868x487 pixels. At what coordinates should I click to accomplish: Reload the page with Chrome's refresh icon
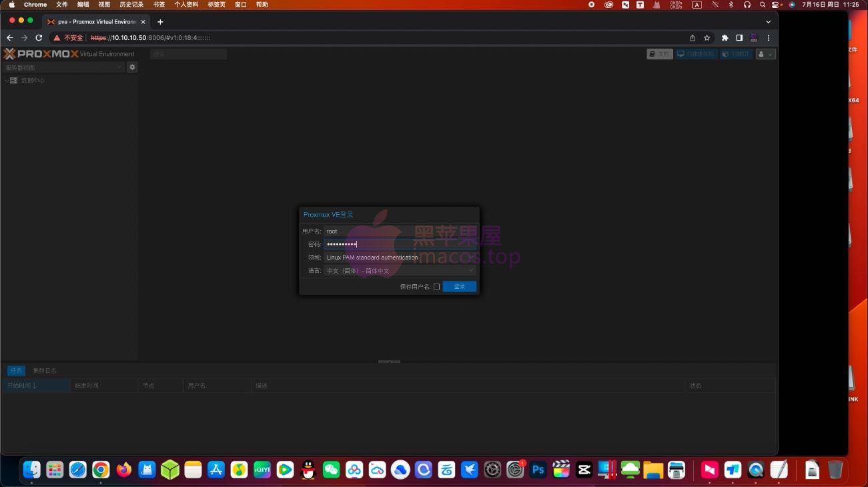point(39,38)
